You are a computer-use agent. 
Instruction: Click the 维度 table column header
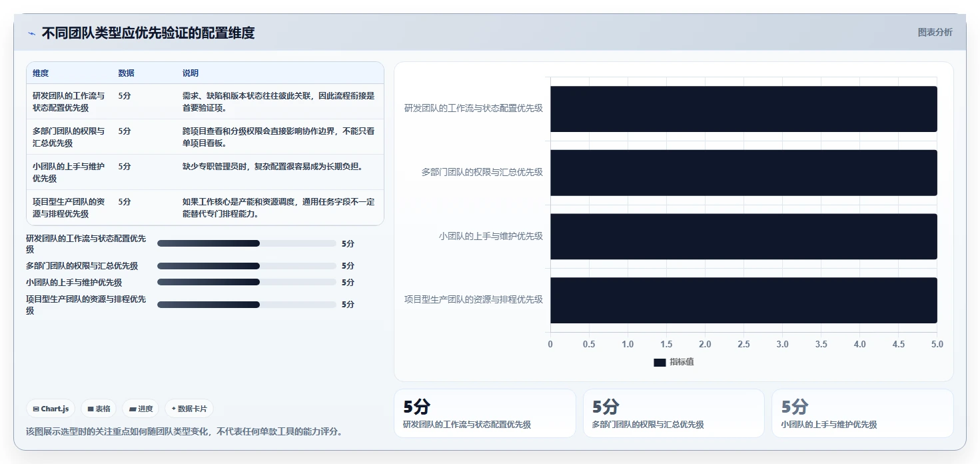point(41,73)
